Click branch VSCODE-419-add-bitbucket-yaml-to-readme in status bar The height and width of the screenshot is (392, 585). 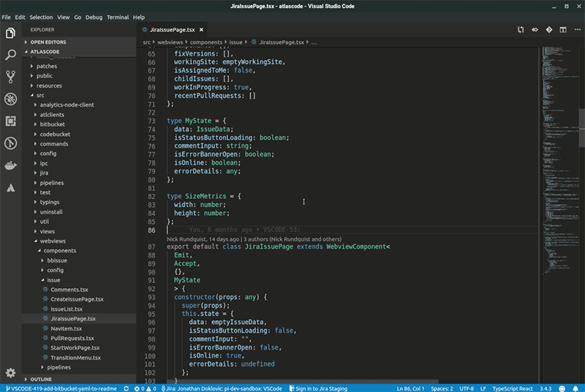click(61, 388)
